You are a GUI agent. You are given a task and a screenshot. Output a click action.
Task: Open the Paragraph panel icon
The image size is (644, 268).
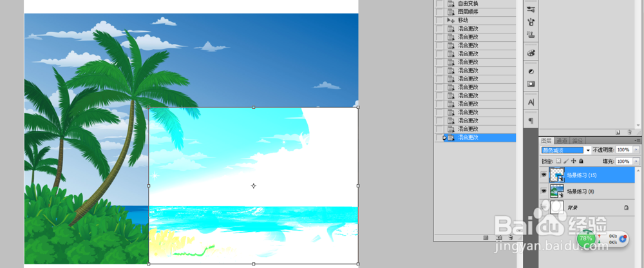(x=531, y=120)
